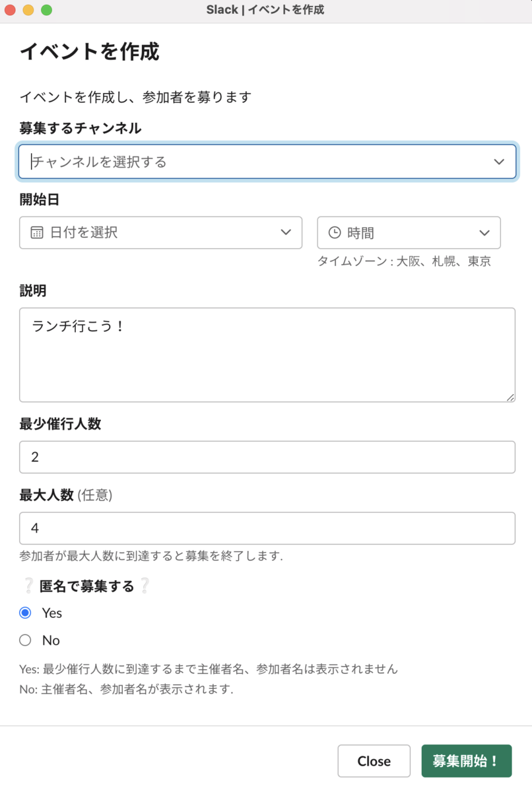532x792 pixels.
Task: Click the yellow minimize button in the titlebar
Action: coord(27,10)
